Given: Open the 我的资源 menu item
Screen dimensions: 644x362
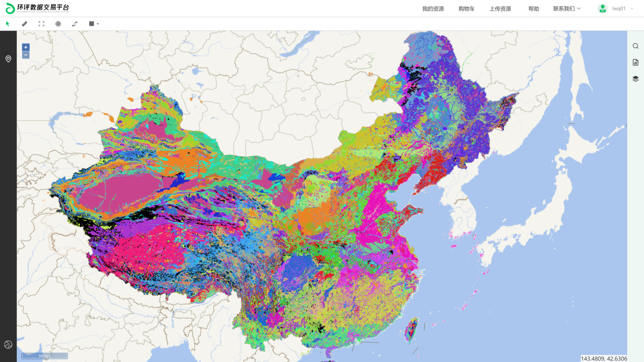Looking at the screenshot, I should [433, 9].
